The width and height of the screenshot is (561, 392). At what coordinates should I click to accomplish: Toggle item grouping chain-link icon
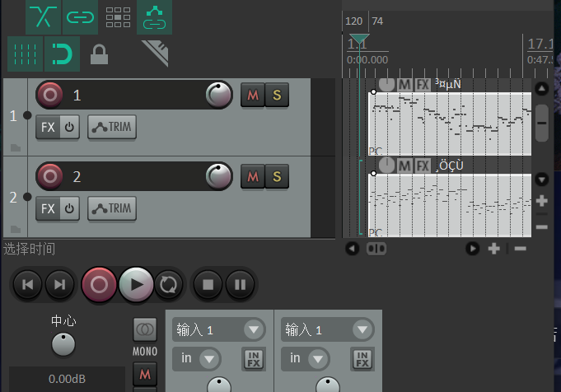point(80,16)
